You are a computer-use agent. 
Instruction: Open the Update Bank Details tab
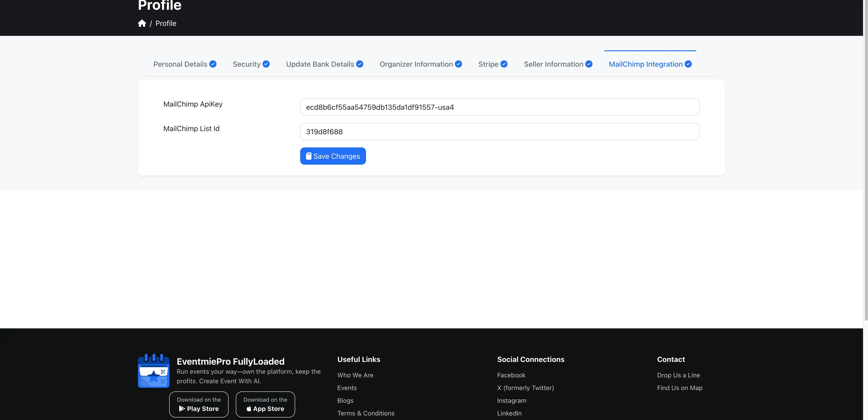click(x=320, y=64)
